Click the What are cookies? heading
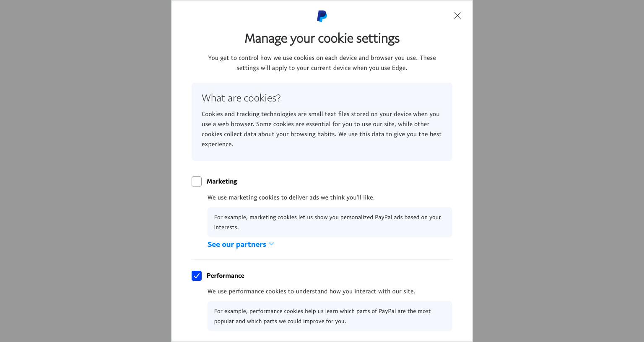Image resolution: width=644 pixels, height=342 pixels. point(241,98)
